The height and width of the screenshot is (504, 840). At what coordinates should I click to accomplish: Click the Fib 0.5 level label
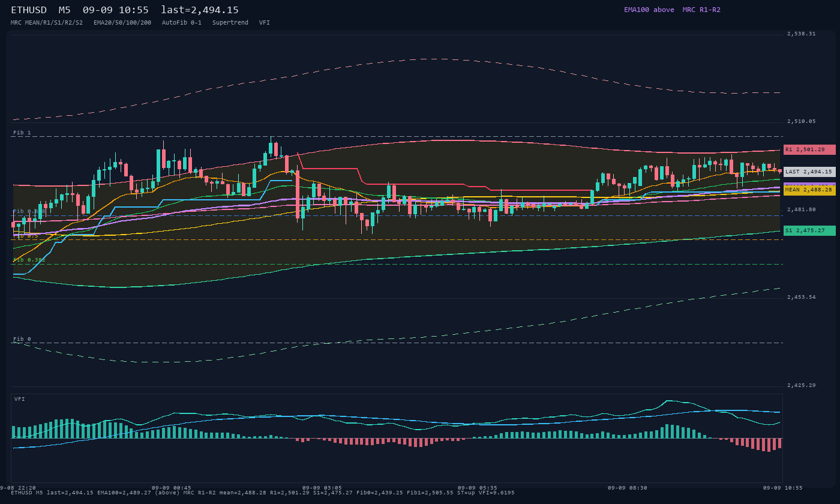coord(26,236)
